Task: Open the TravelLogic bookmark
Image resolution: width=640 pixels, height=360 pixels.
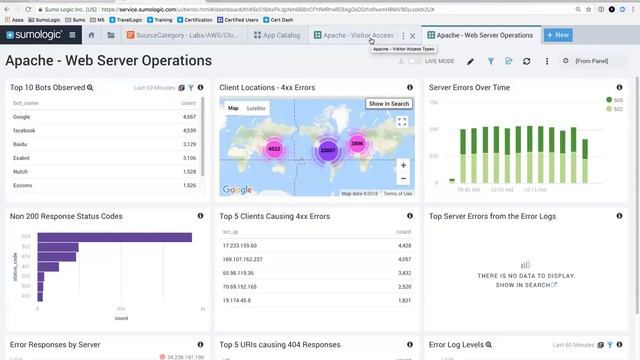Action: (x=126, y=20)
